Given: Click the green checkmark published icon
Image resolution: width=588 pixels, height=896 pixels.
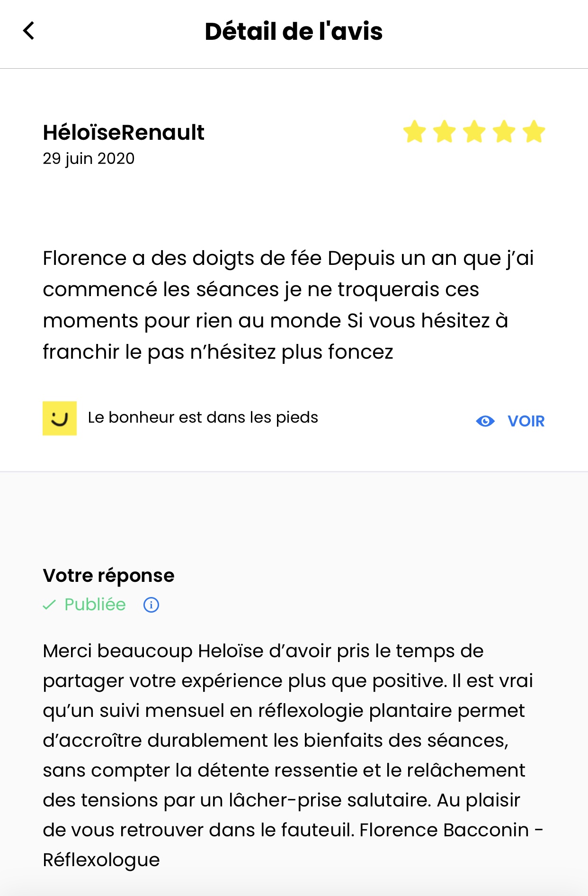Looking at the screenshot, I should click(x=49, y=605).
